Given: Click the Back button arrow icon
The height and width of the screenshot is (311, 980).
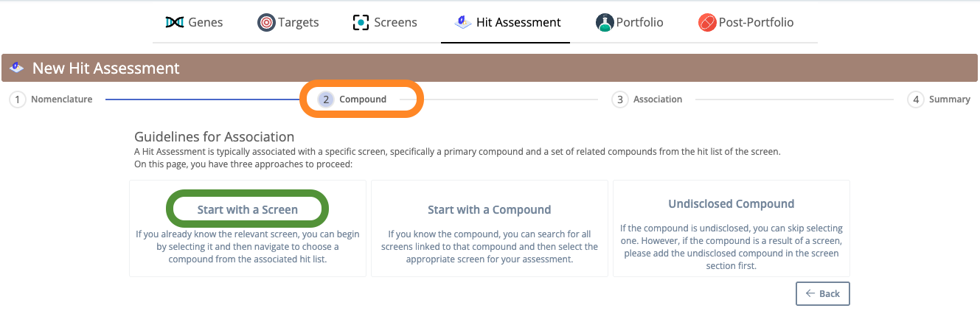Looking at the screenshot, I should pos(810,293).
